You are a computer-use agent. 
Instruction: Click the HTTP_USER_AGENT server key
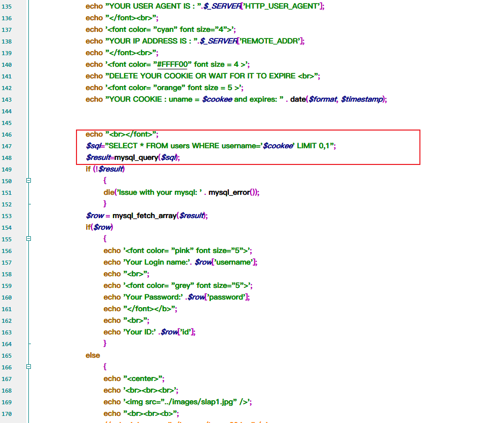coord(282,7)
